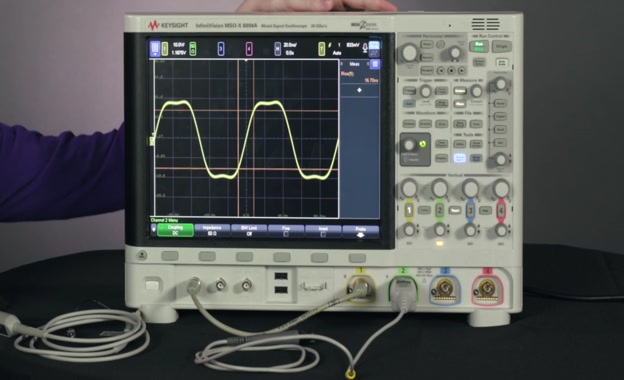624x380 pixels.
Task: Push the channel 1 vertical scale knob
Action: (x=409, y=187)
